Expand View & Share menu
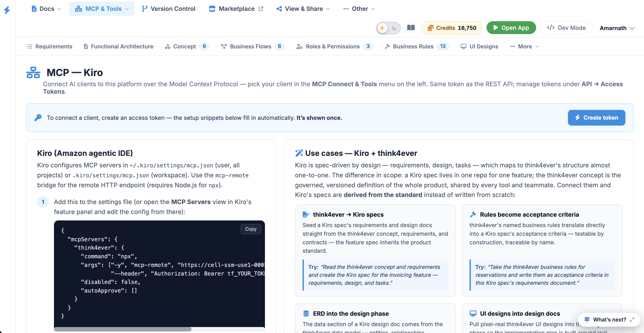 click(x=303, y=9)
